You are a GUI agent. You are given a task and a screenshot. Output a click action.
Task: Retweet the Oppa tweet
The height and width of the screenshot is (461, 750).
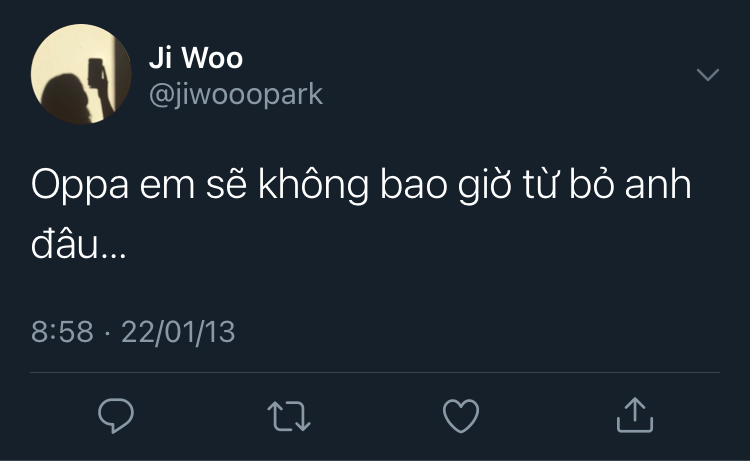pos(289,416)
